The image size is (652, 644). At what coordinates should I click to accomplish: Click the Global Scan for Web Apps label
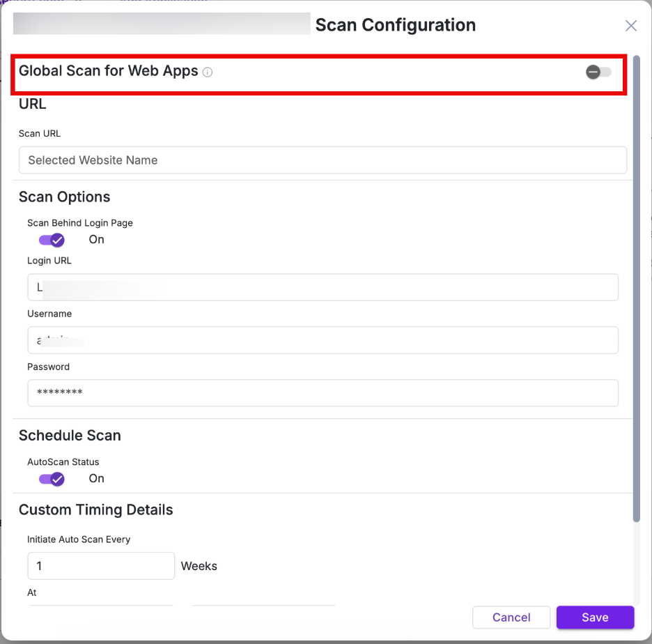pyautogui.click(x=109, y=71)
